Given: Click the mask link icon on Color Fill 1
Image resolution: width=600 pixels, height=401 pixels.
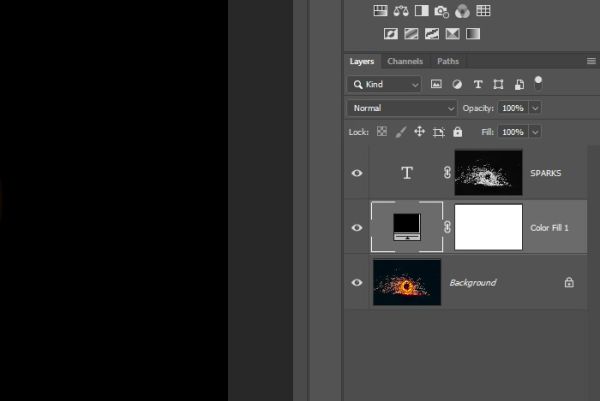Looking at the screenshot, I should coord(447,227).
